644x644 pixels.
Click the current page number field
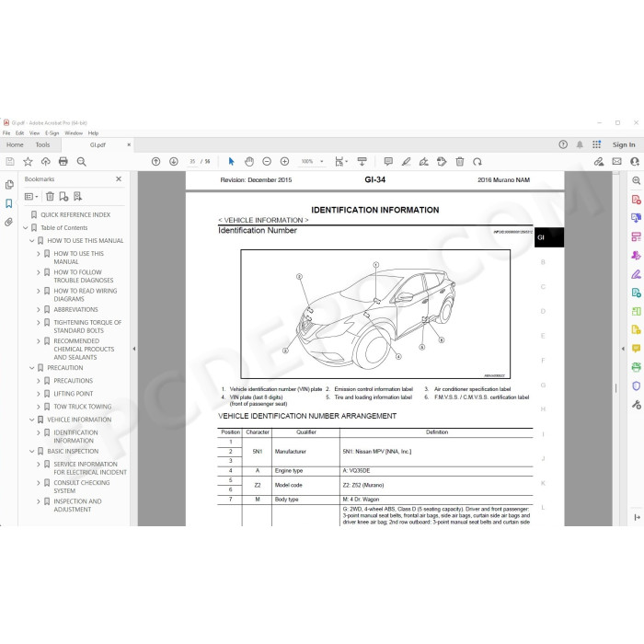click(192, 161)
